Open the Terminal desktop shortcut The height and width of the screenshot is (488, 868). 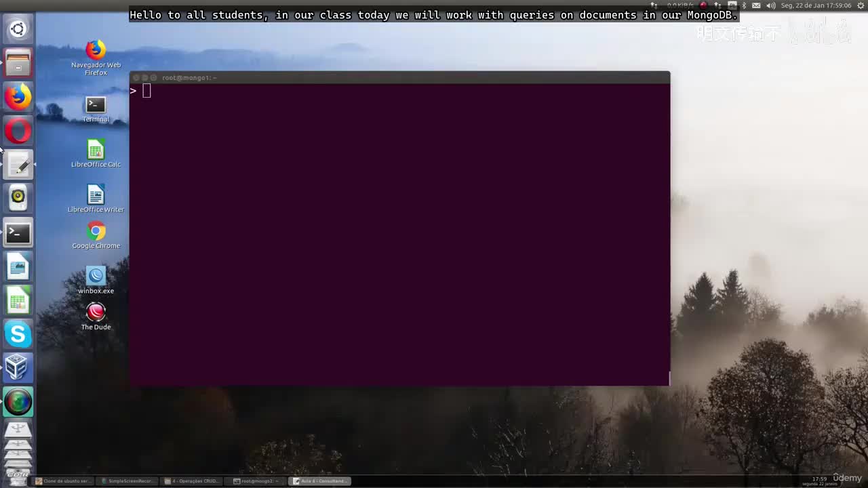[96, 110]
